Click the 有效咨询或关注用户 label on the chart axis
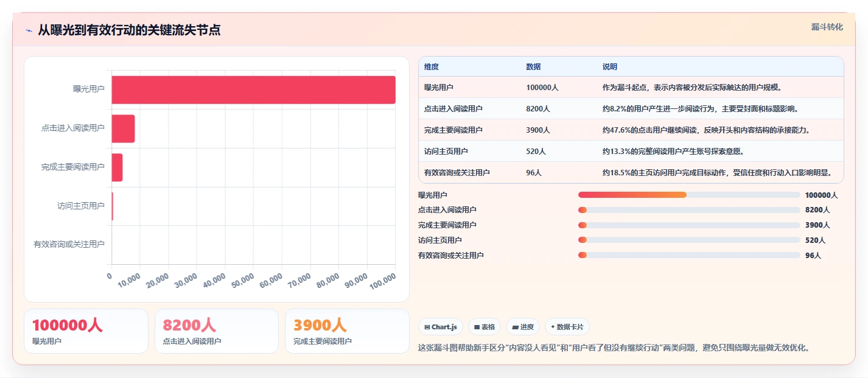This screenshot has height=378, width=868. 69,245
